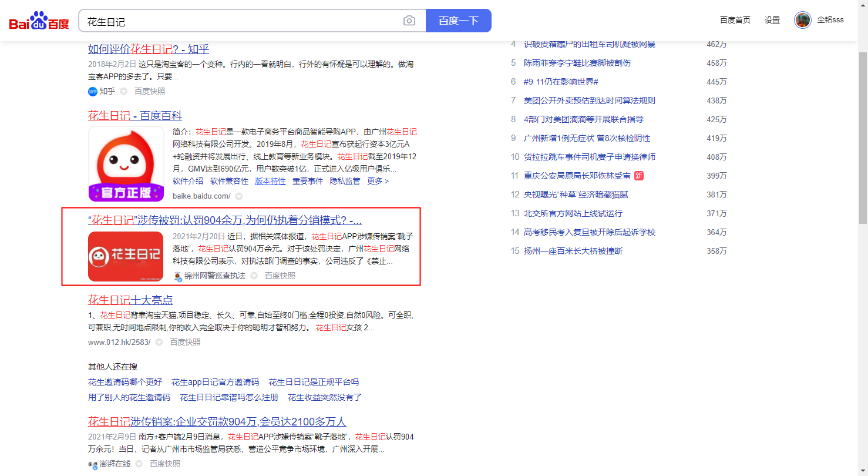Open hot search 货拉拉跳车事件司机妻子申请换律师
The height and width of the screenshot is (476, 868).
pos(590,157)
